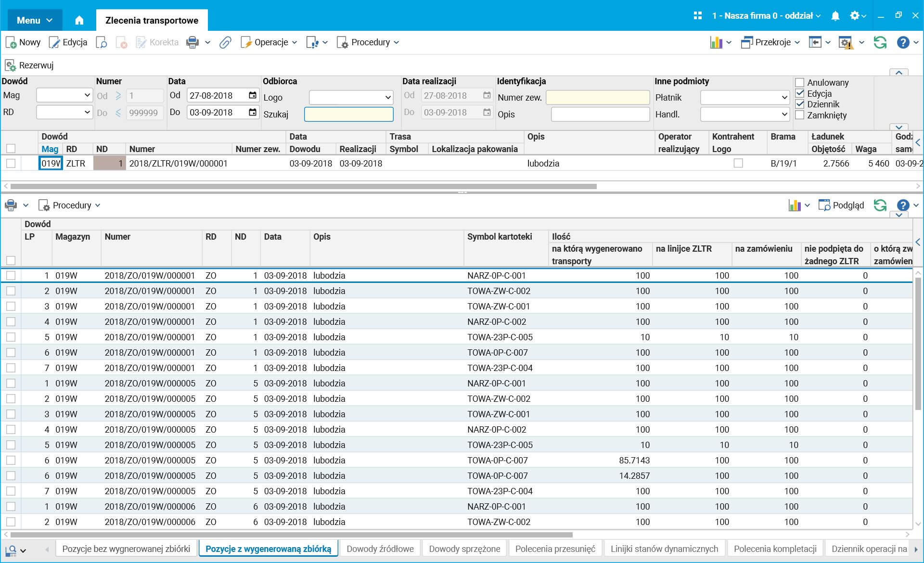
Task: Click the Nowy button
Action: [23, 42]
